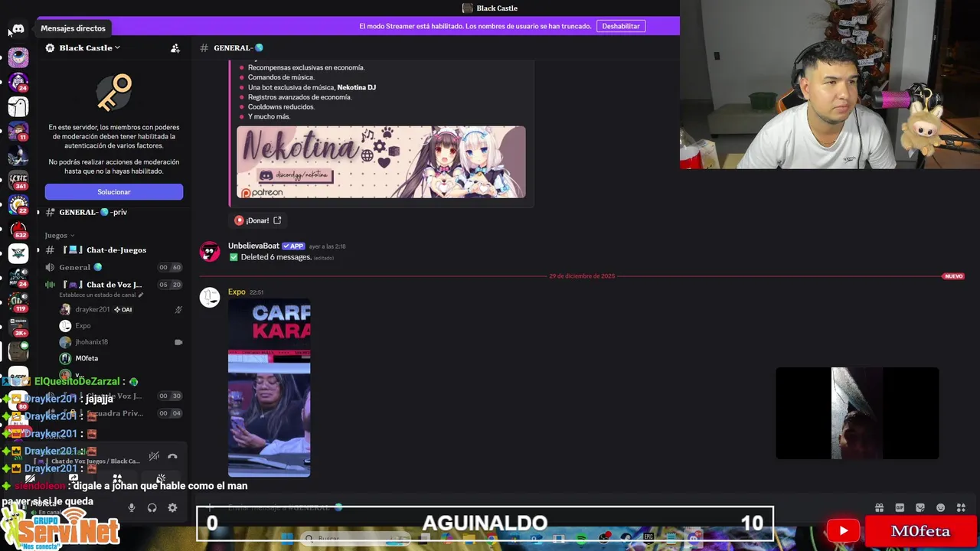Screen dimensions: 980x551
Task: Click the 'ayer a las 2:18' timestamp
Action: (x=328, y=246)
